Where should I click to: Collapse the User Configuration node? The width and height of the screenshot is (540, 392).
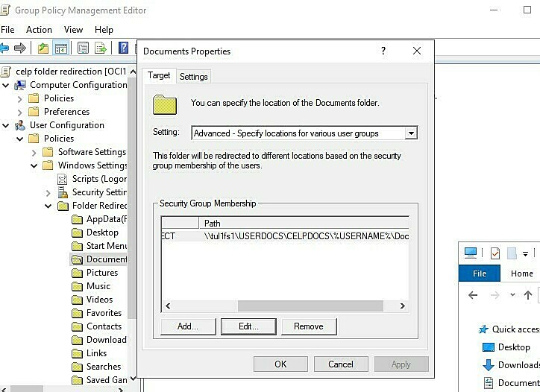pos(6,125)
